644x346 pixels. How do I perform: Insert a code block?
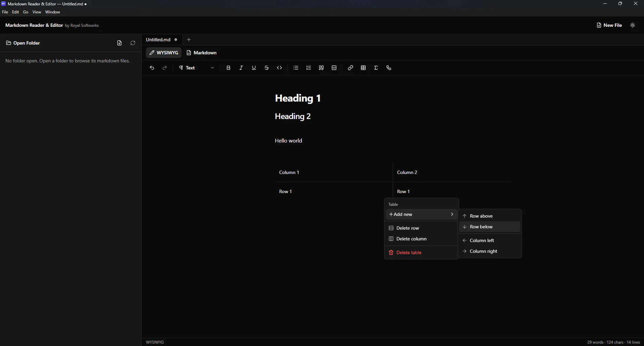[x=334, y=68]
